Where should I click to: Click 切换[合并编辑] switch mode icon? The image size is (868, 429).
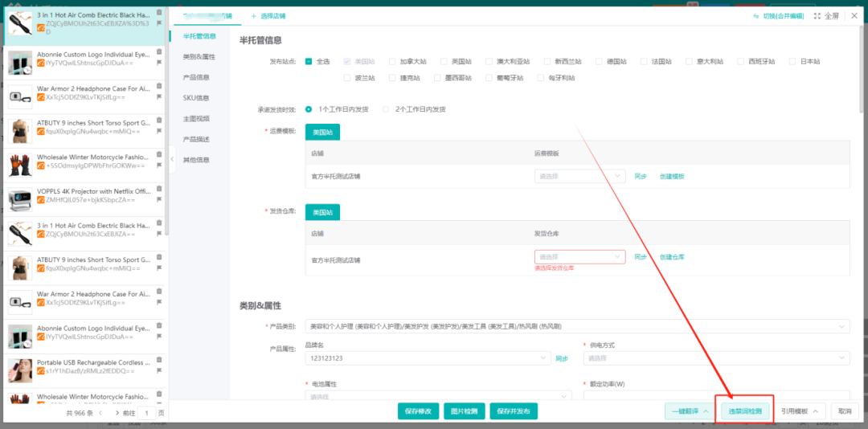[757, 16]
